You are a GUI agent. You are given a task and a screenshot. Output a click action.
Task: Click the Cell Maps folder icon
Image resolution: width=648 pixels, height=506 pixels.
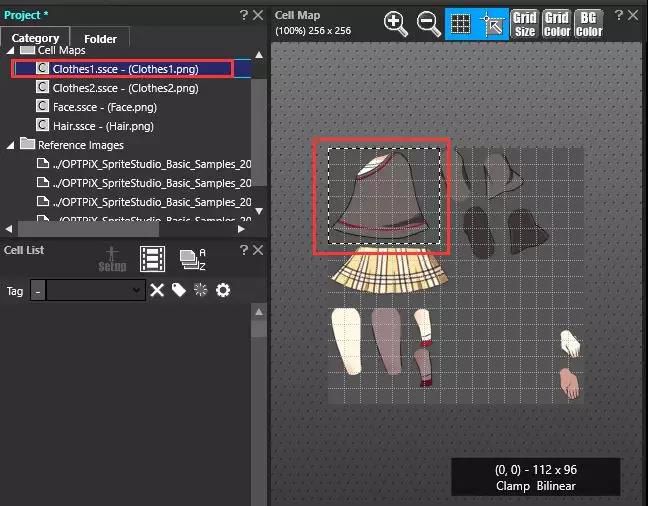tap(27, 50)
